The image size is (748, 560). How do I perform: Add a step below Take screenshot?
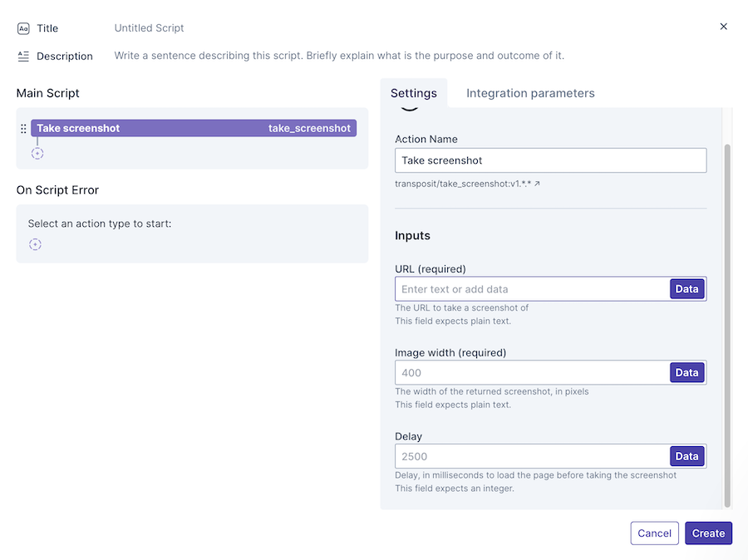[37, 154]
